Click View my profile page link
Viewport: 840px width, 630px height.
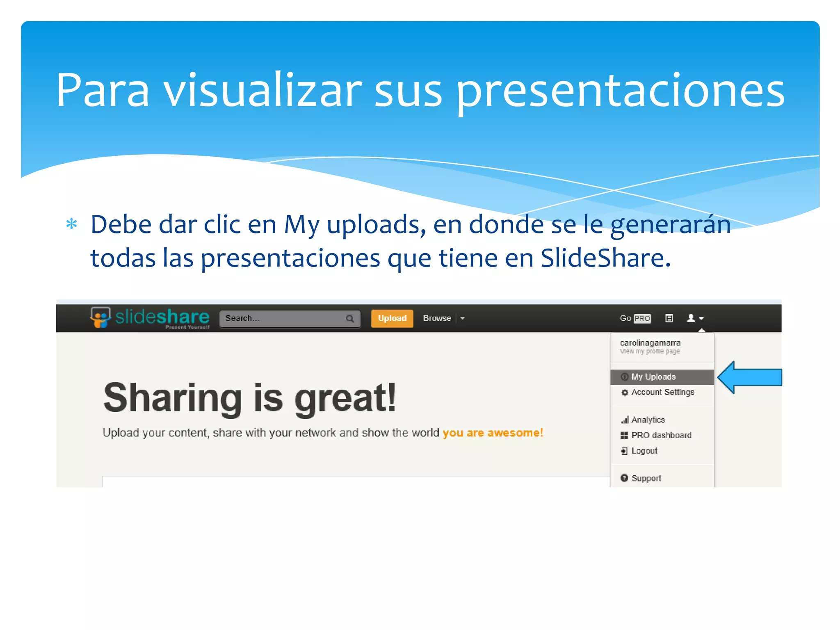pos(650,352)
